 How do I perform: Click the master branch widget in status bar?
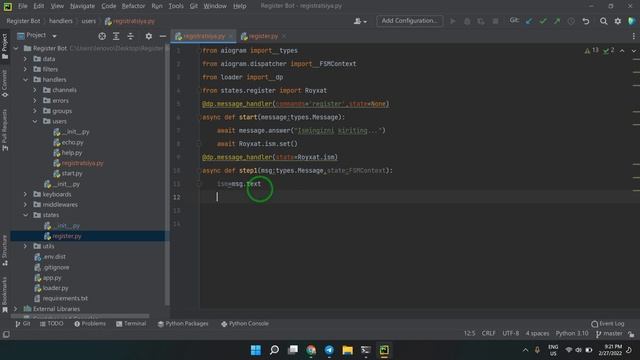point(609,334)
